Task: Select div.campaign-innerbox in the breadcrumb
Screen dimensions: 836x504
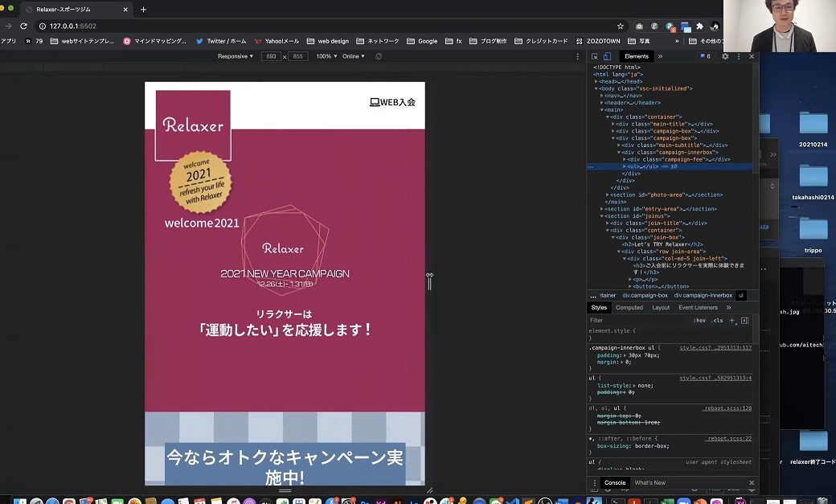Action: [703, 296]
